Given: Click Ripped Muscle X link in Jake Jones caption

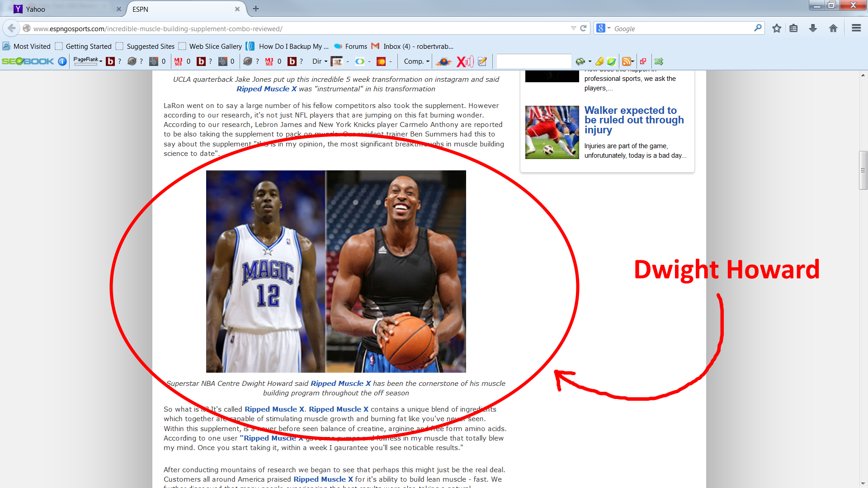Looking at the screenshot, I should coord(266,89).
